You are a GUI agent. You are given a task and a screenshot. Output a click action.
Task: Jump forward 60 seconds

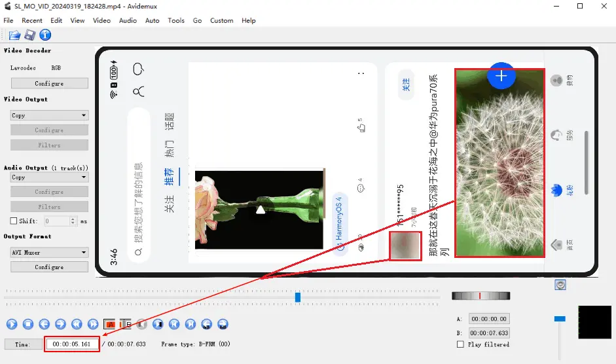click(x=223, y=324)
